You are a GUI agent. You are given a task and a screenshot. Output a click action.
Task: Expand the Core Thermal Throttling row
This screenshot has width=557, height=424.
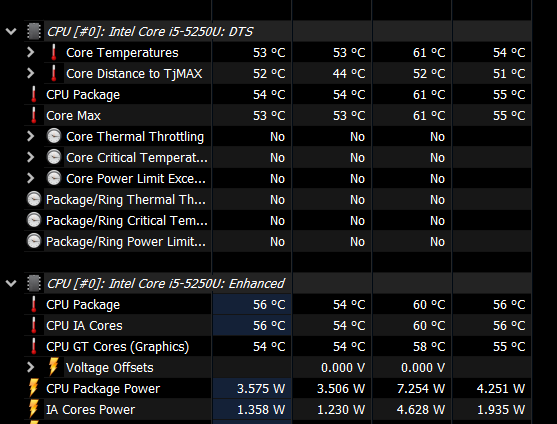click(31, 136)
